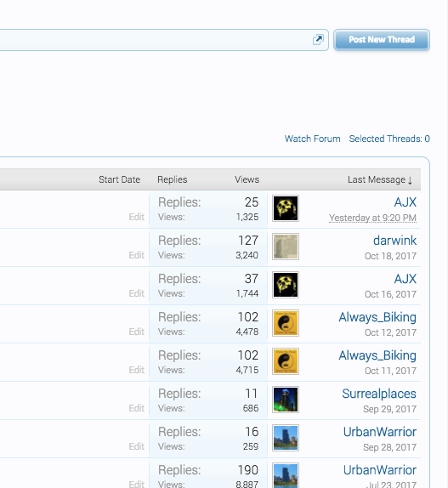The image size is (448, 488).
Task: Open Surrealplaces username link
Action: pos(379,394)
